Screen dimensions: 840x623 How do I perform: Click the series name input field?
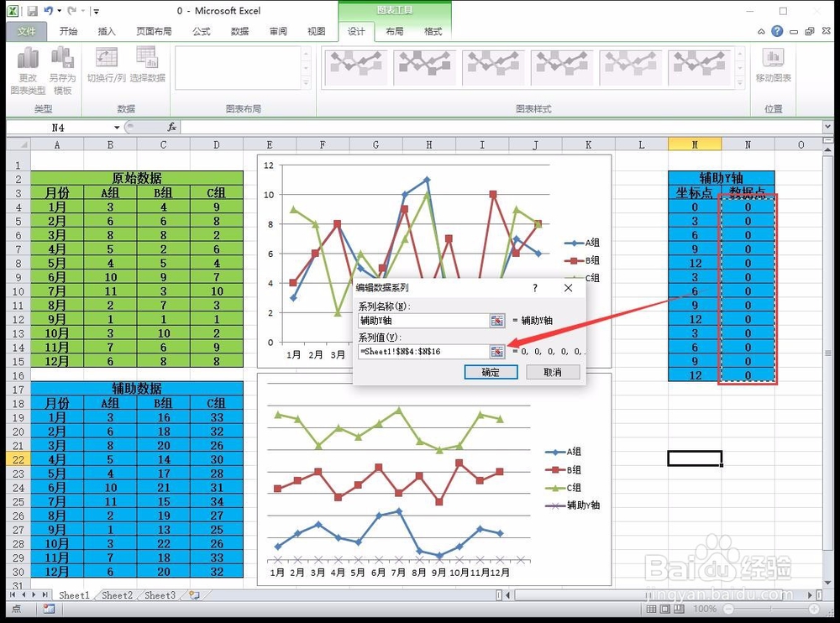pos(423,321)
